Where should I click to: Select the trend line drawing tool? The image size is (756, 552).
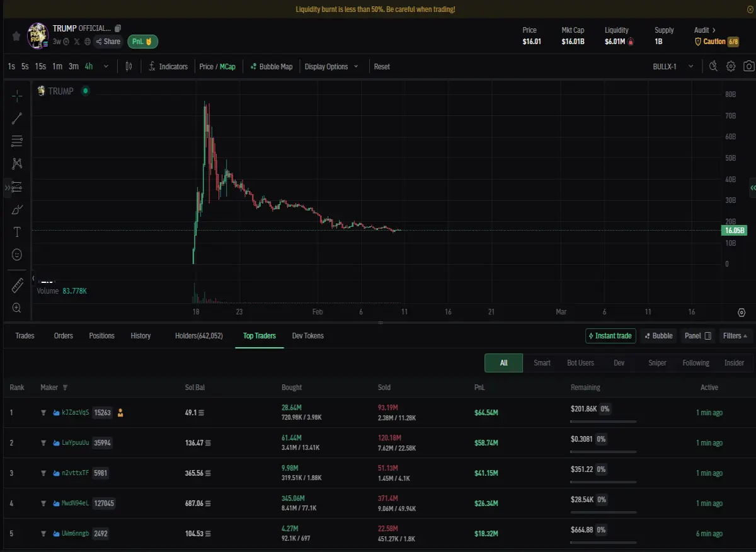[x=17, y=118]
